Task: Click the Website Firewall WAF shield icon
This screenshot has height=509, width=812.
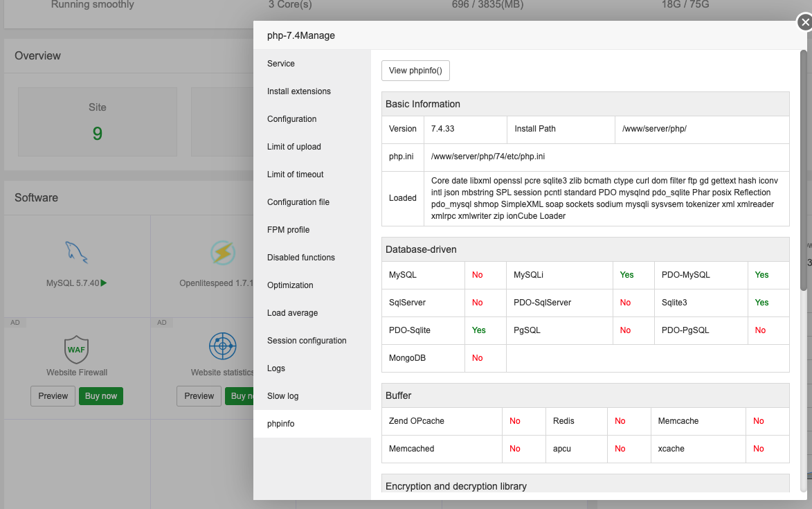Action: [x=77, y=349]
